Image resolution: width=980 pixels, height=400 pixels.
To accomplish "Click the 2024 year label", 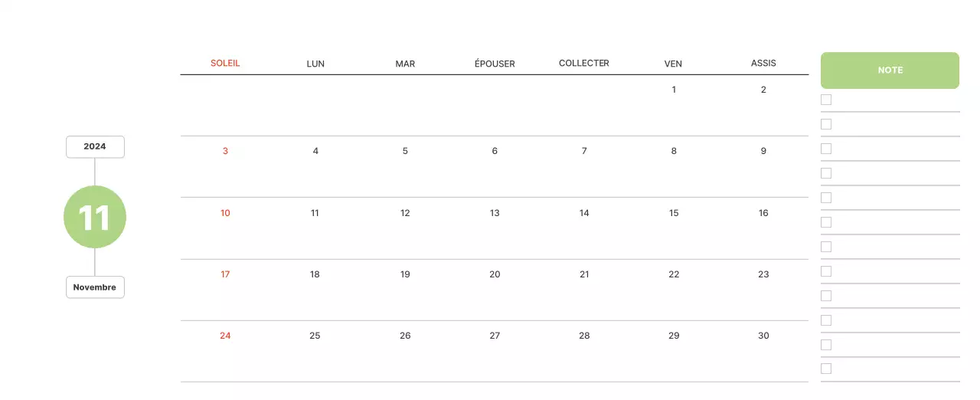I will [x=95, y=146].
